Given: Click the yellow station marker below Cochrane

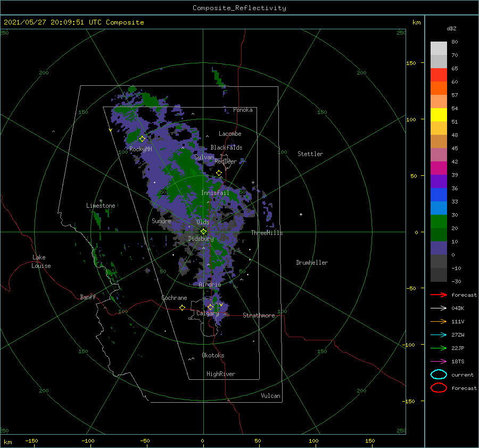Looking at the screenshot, I should pos(182,308).
